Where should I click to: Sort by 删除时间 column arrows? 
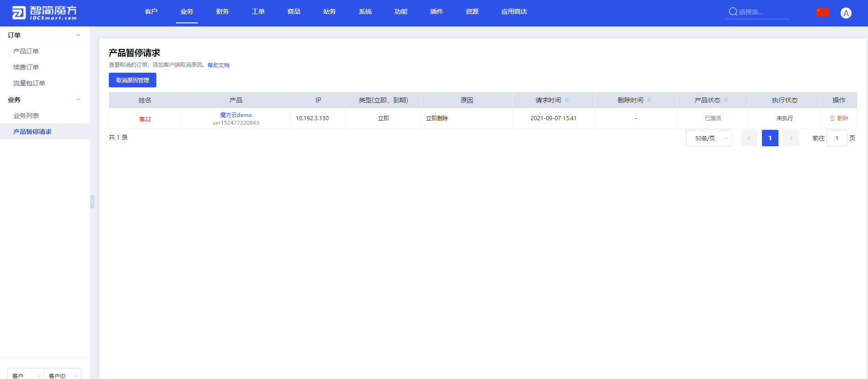[x=649, y=100]
